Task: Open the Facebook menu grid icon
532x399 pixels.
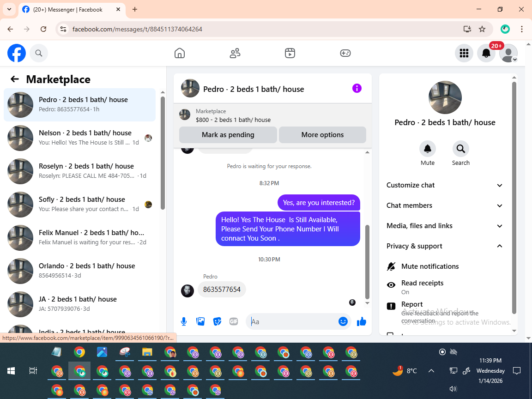Action: coord(464,53)
